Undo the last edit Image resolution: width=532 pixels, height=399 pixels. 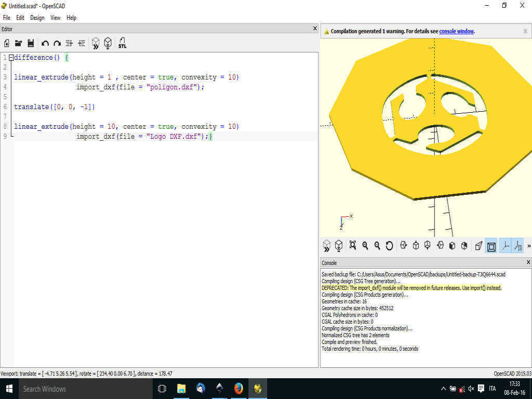point(45,43)
